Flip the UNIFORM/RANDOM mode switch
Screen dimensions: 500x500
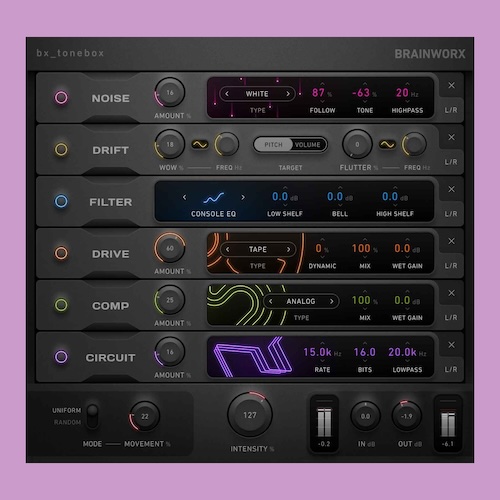tap(92, 416)
